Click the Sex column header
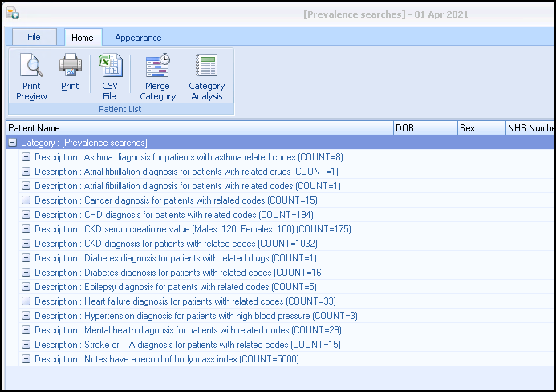Viewport: 556px width, 392px height. point(480,128)
